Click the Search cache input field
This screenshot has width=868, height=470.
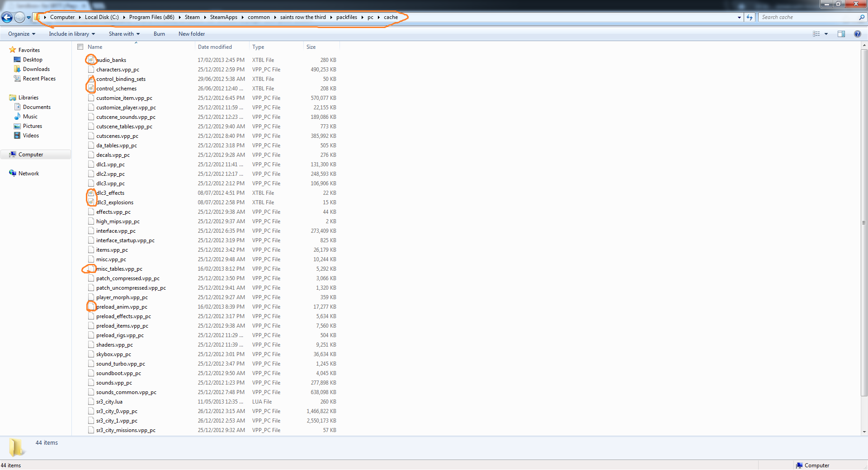(808, 17)
